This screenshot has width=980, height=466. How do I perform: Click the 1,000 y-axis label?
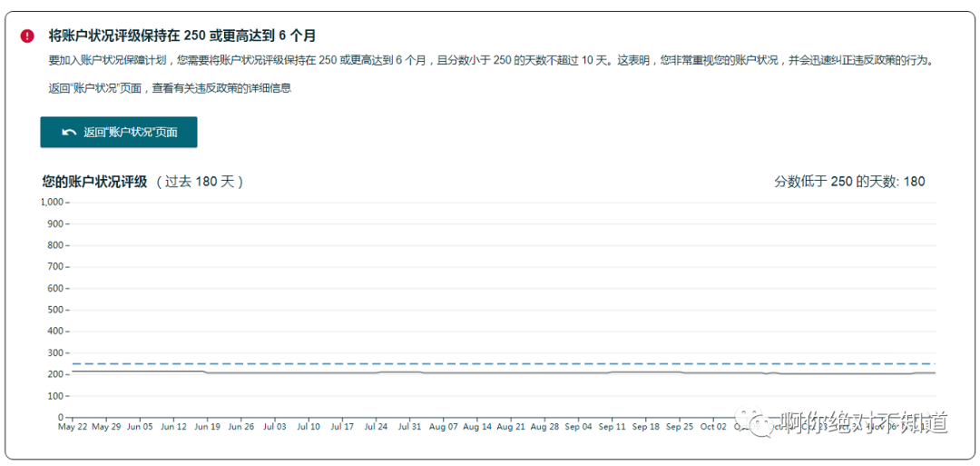point(51,202)
